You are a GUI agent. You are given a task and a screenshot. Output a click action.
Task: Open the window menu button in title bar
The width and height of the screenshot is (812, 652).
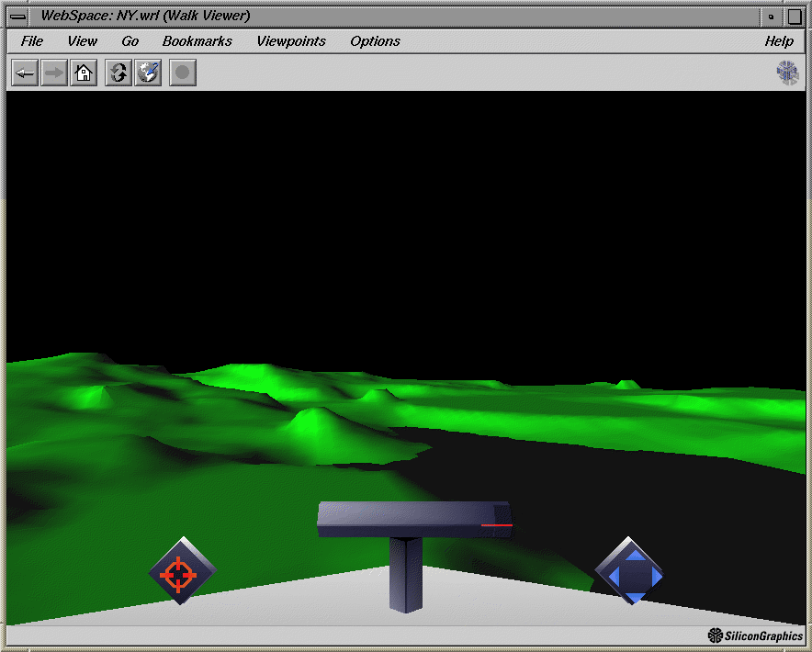18,17
